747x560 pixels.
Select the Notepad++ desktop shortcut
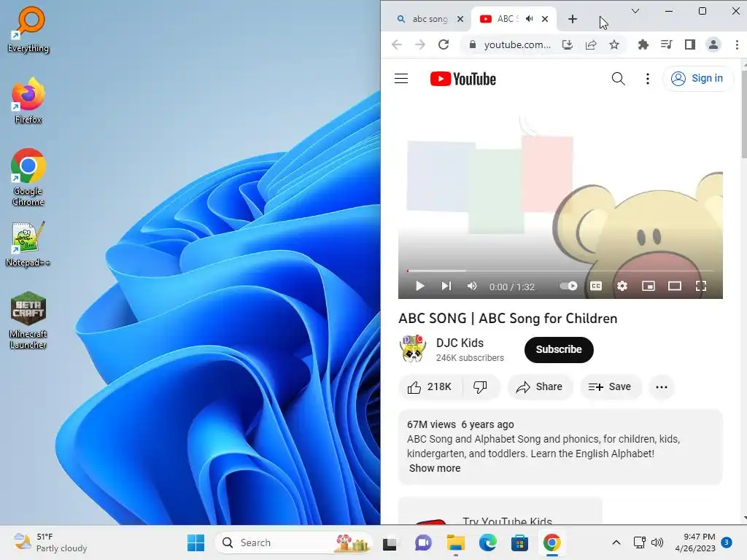pyautogui.click(x=28, y=245)
